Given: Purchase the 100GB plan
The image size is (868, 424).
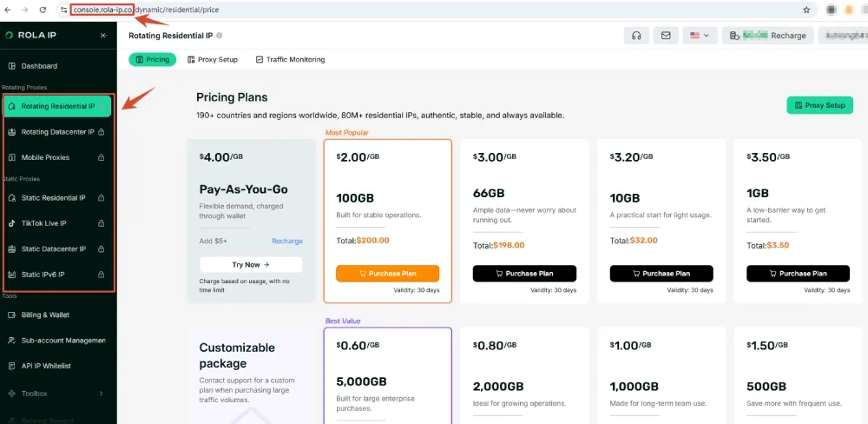Looking at the screenshot, I should pos(387,273).
